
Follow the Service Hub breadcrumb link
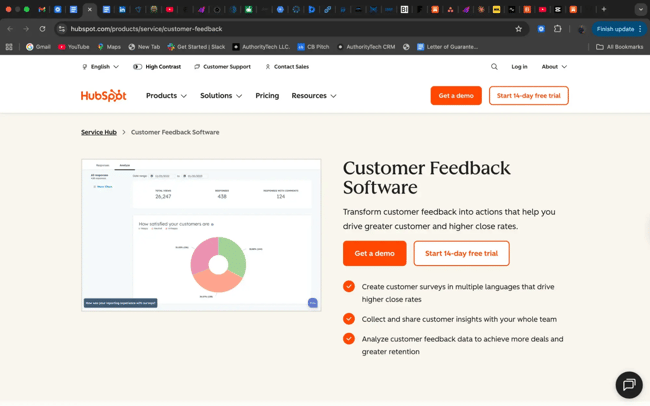coord(99,132)
